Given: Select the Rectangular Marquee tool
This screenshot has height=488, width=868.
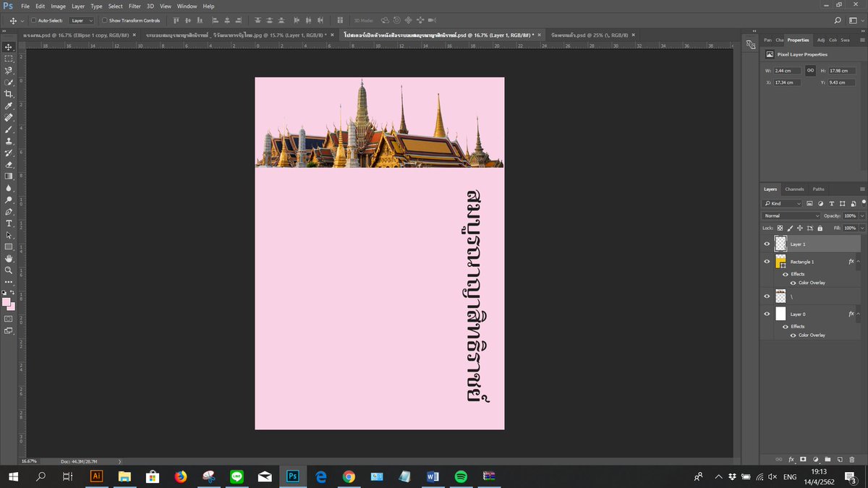Looking at the screenshot, I should [x=9, y=59].
